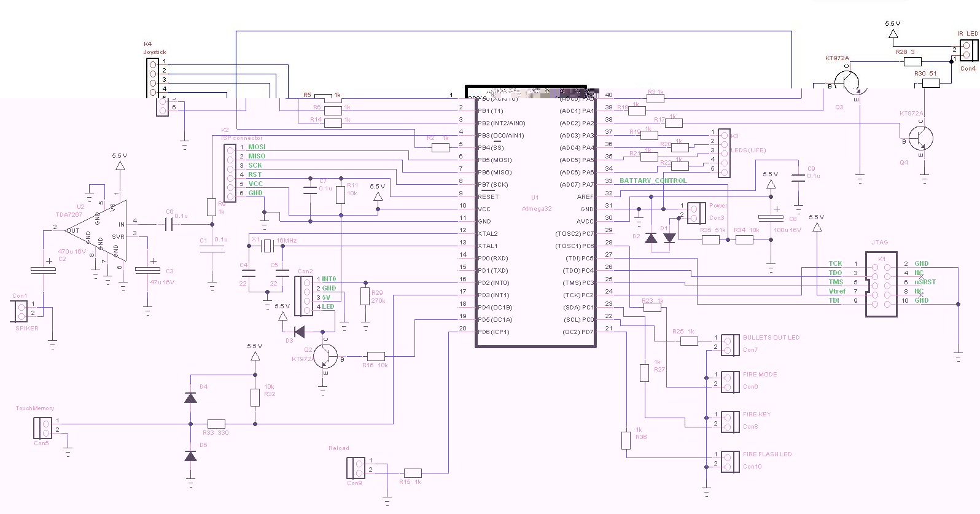Click the INT0 label on Con2
Screen dimensions: 980x514
pos(329,279)
